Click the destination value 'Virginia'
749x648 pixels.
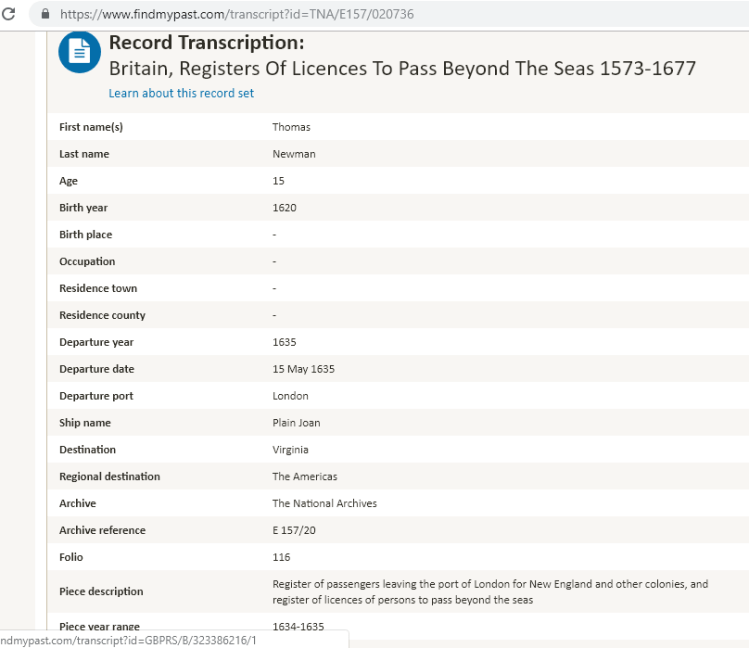290,450
